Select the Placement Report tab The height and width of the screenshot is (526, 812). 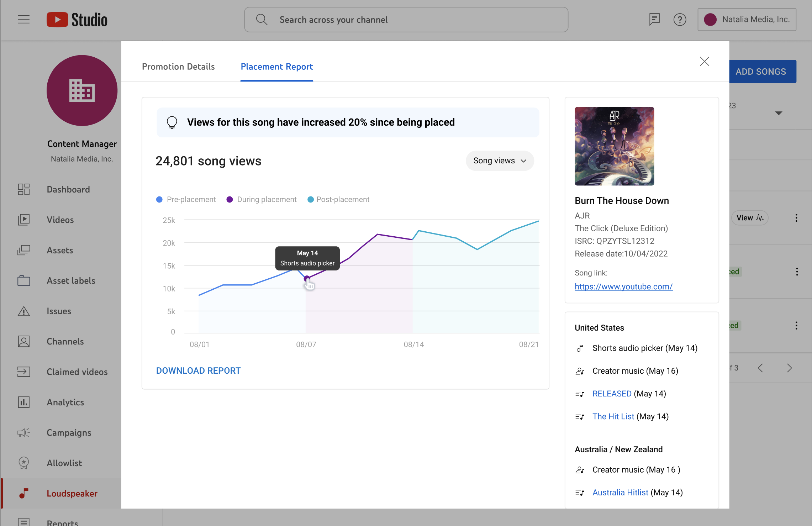point(277,67)
